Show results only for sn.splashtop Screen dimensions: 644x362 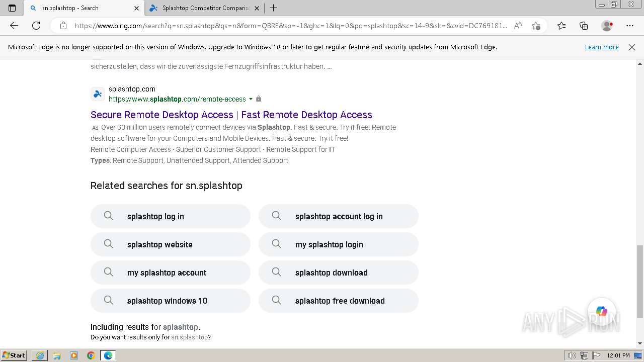pos(190,337)
